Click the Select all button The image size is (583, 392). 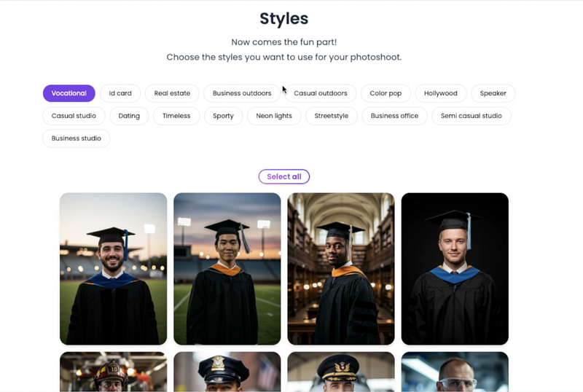(284, 176)
